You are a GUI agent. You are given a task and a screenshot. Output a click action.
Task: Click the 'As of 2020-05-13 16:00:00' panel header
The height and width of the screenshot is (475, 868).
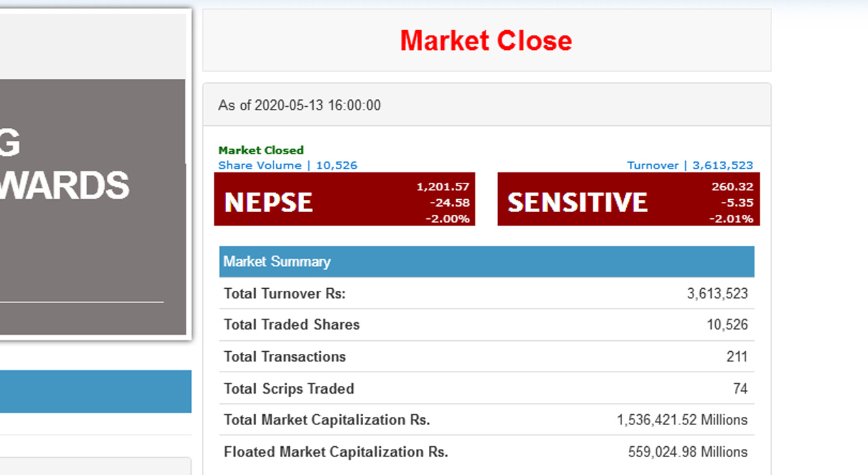(x=299, y=105)
